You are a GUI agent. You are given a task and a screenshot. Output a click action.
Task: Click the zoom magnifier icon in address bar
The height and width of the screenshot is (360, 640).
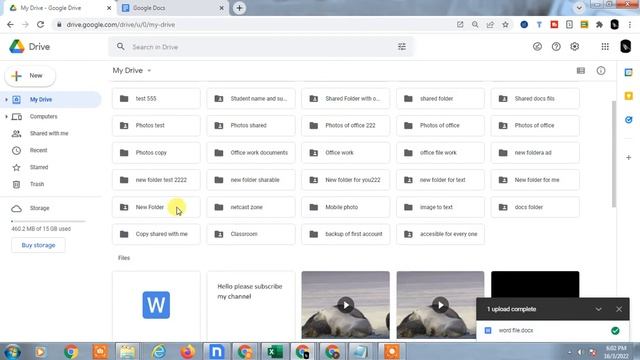[475, 24]
